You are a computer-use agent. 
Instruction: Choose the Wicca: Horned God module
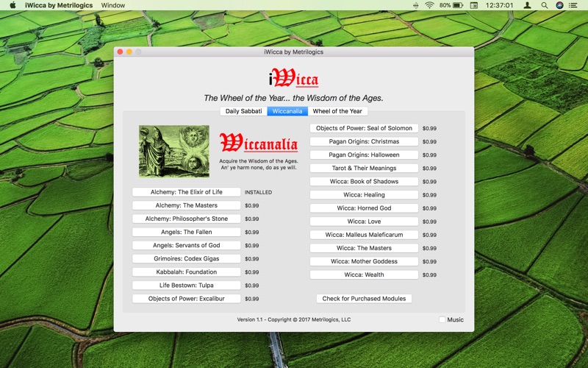pos(364,208)
